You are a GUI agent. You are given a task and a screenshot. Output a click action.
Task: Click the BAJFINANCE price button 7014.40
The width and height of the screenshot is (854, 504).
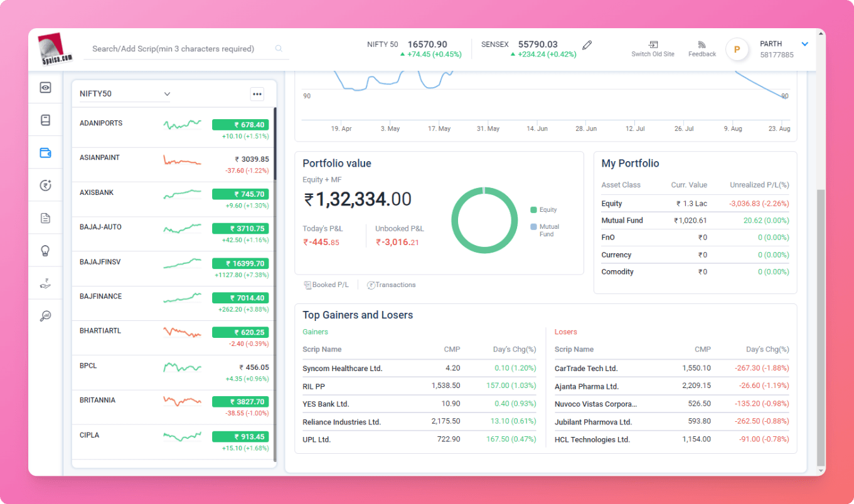(x=240, y=298)
